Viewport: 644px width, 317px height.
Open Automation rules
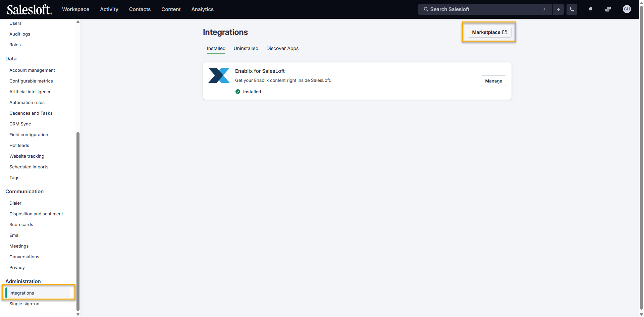click(x=27, y=102)
